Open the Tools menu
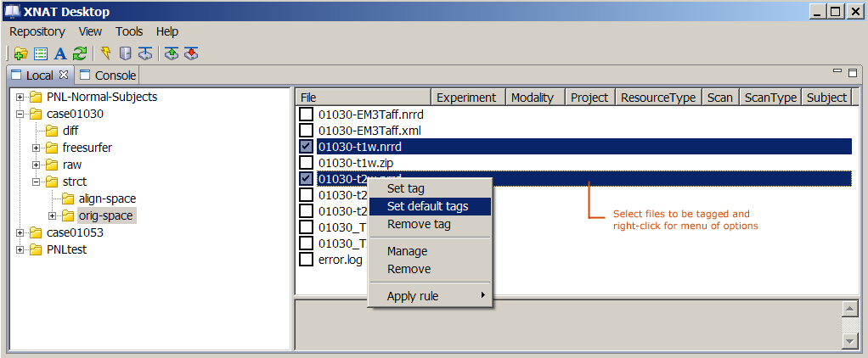The image size is (868, 358). [x=129, y=31]
